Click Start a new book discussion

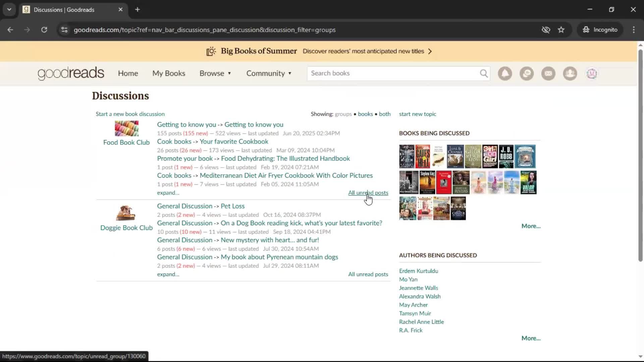click(130, 114)
